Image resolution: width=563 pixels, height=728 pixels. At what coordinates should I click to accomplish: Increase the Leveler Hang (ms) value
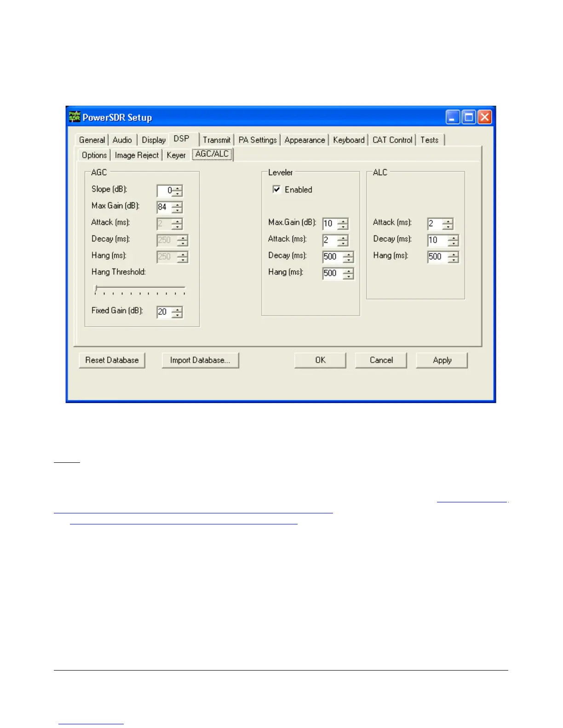coord(349,270)
